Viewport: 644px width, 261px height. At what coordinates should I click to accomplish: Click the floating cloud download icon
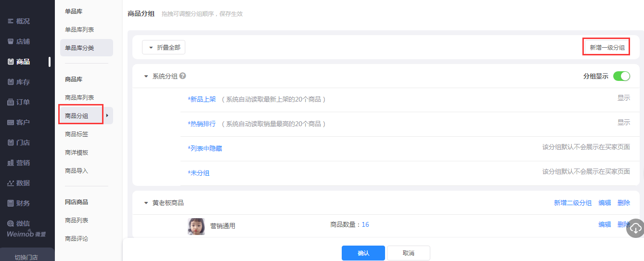tap(635, 228)
